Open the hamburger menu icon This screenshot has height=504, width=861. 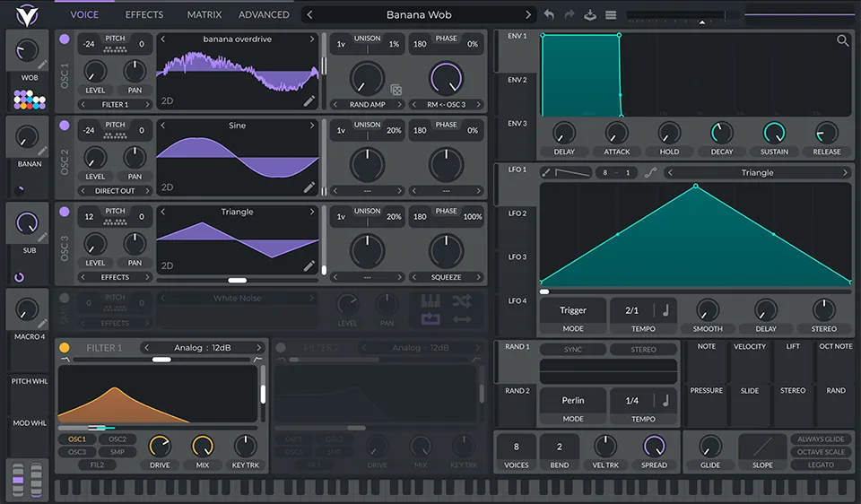click(611, 15)
